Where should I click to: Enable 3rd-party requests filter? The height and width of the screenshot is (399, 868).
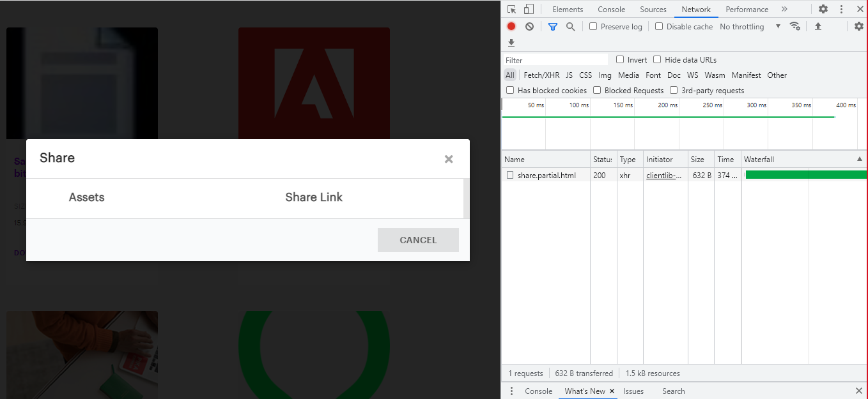(674, 90)
